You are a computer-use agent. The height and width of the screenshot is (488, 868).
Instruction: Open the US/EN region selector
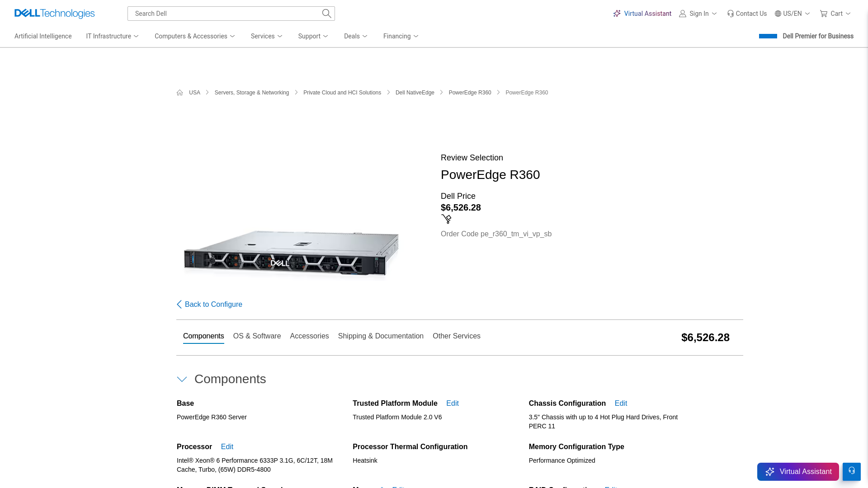tap(793, 14)
